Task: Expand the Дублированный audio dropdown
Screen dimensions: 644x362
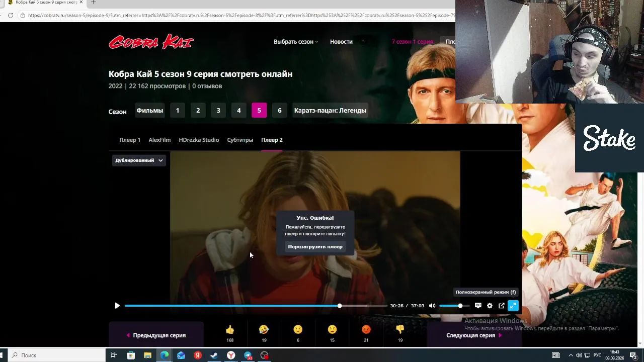Action: pyautogui.click(x=139, y=160)
